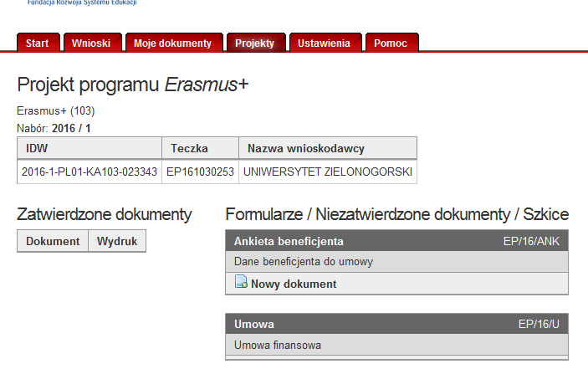
Task: Click the Fundacja Rozwoju Systemu Edukacji logo text
Action: click(82, 3)
